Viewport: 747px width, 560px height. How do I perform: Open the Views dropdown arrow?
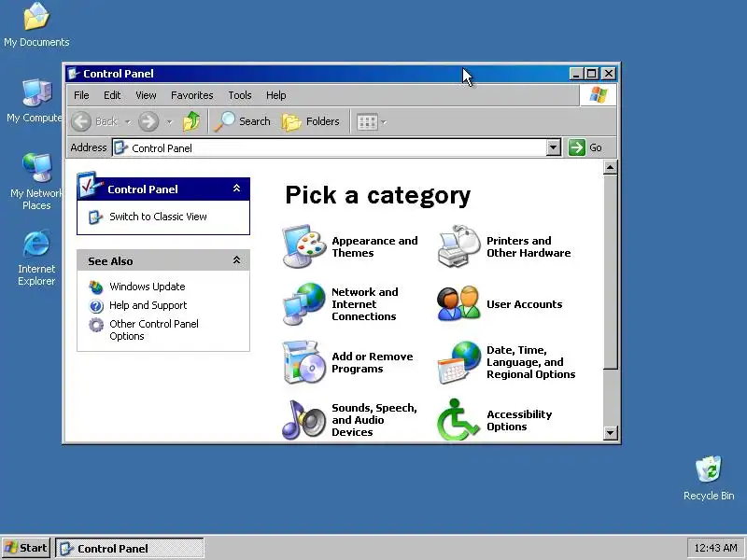click(x=384, y=122)
